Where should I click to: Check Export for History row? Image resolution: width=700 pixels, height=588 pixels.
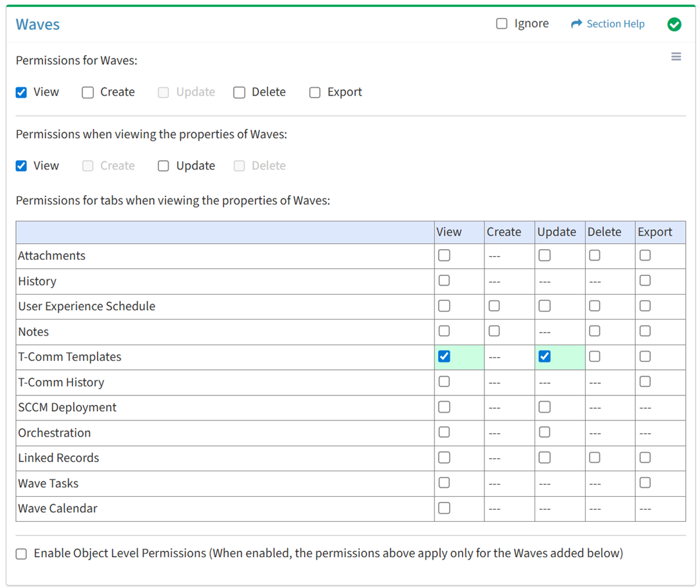(645, 281)
